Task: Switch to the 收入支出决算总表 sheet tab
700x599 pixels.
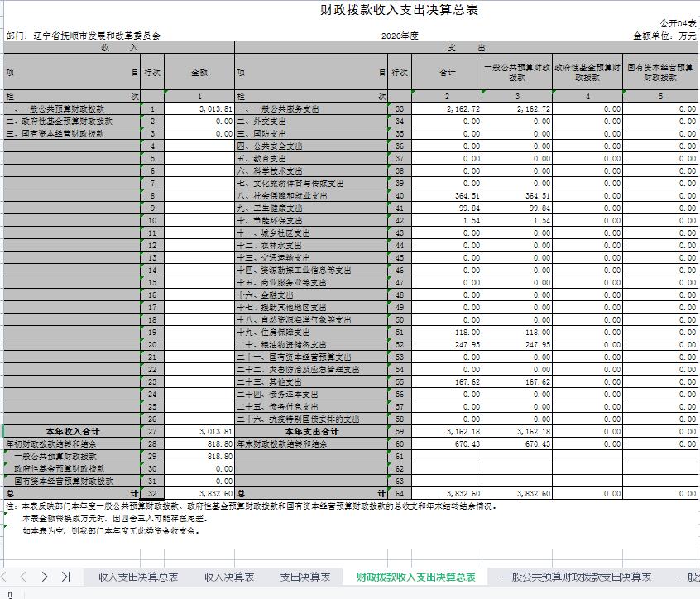Action: click(x=138, y=577)
